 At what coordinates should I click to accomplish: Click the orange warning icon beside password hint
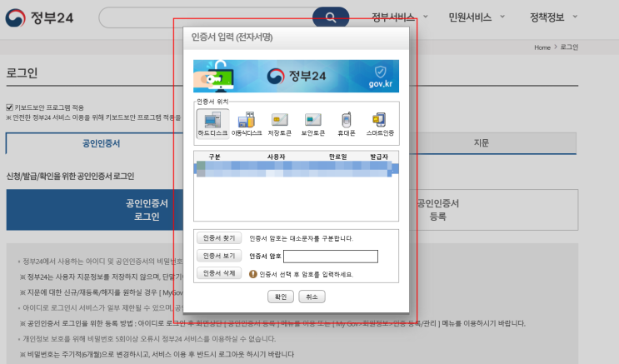pyautogui.click(x=253, y=274)
